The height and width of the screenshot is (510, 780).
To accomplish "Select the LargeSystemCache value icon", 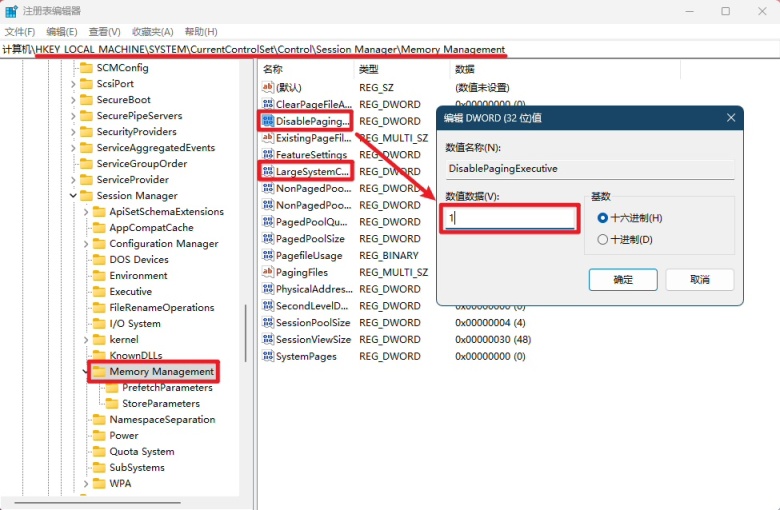I will pos(268,171).
